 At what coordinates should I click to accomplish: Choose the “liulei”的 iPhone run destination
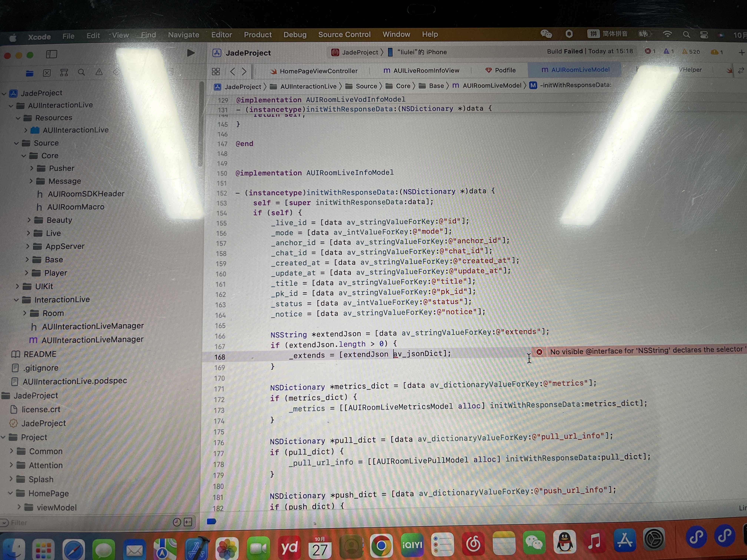pyautogui.click(x=417, y=52)
